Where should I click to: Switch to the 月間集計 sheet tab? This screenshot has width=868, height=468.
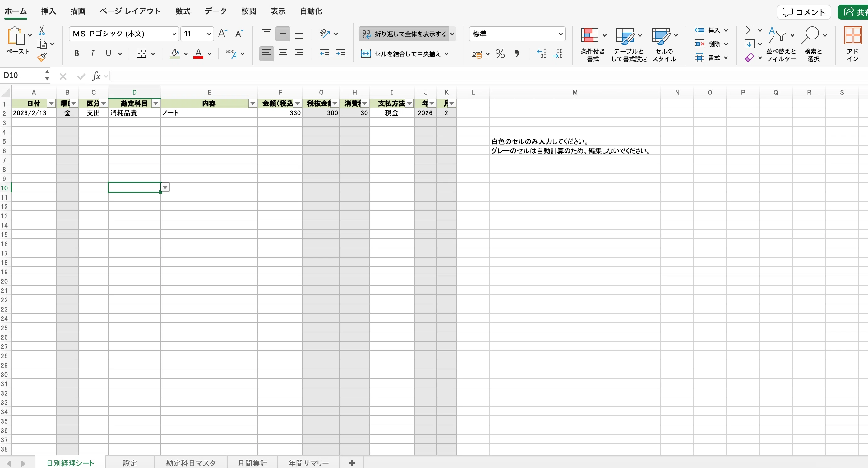point(252,463)
